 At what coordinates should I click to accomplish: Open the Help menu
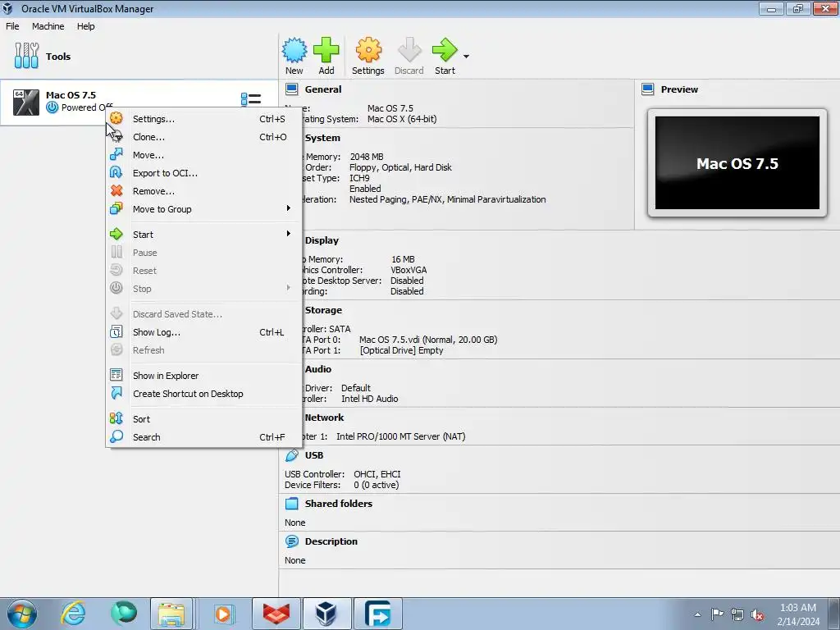(x=85, y=26)
